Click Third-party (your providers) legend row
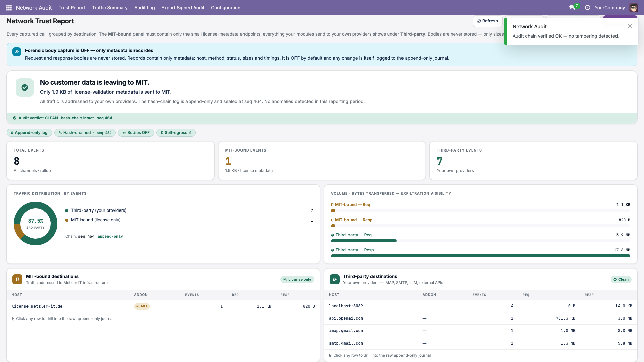 (x=189, y=210)
